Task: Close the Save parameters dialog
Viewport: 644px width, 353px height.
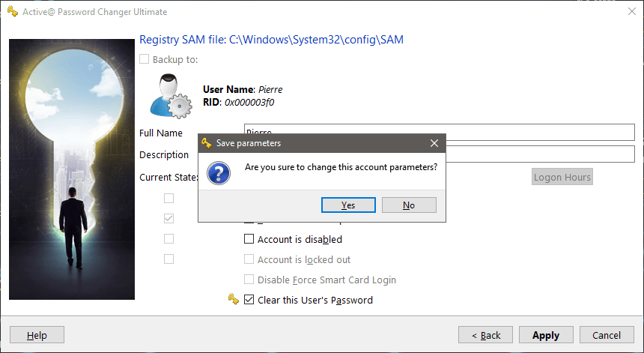Action: pyautogui.click(x=434, y=143)
